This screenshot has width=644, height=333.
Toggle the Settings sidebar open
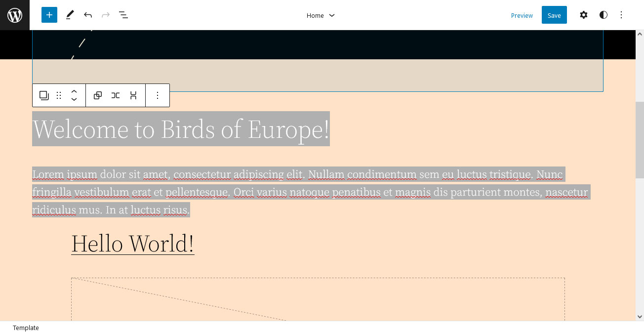point(584,15)
